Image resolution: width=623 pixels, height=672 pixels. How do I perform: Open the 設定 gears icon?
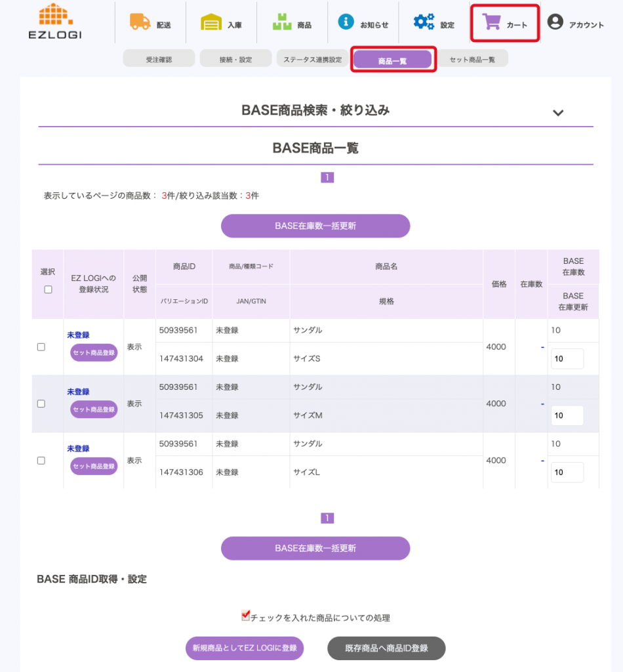[424, 22]
